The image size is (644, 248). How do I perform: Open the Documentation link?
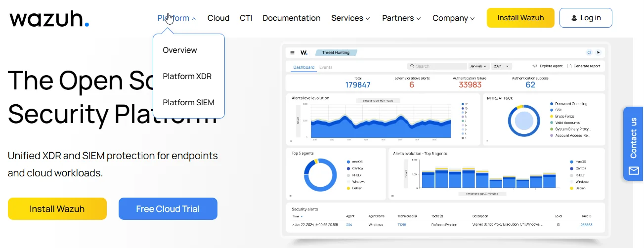click(291, 18)
